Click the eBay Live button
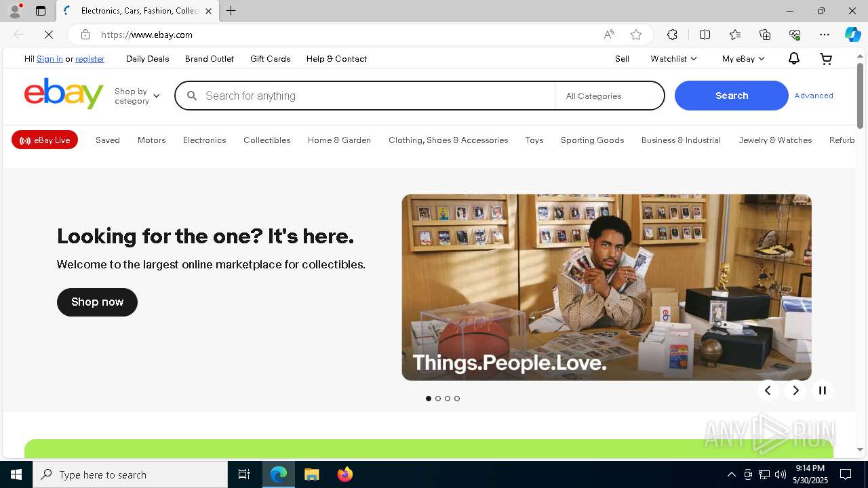The image size is (868, 488). pyautogui.click(x=45, y=140)
